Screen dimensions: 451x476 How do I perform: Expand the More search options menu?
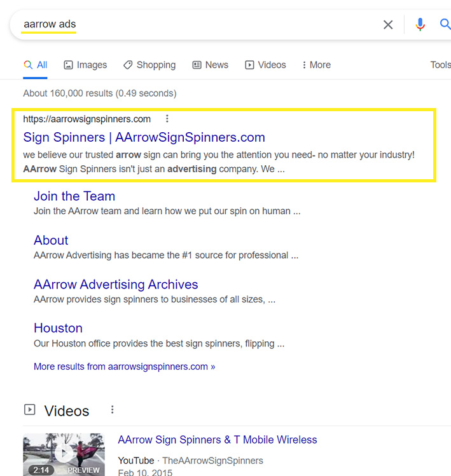tap(316, 65)
